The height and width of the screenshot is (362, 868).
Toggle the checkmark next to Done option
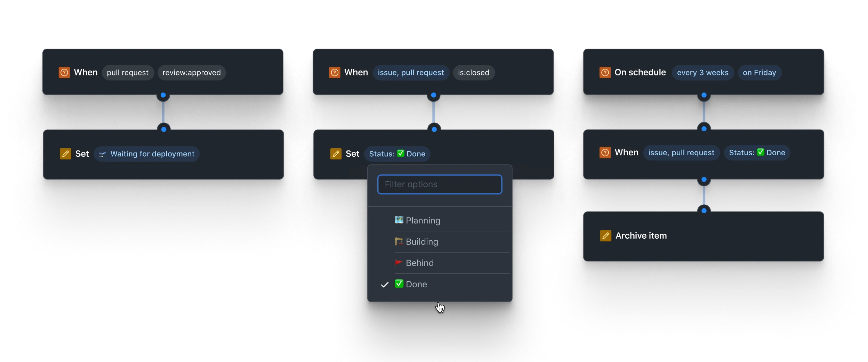[384, 284]
